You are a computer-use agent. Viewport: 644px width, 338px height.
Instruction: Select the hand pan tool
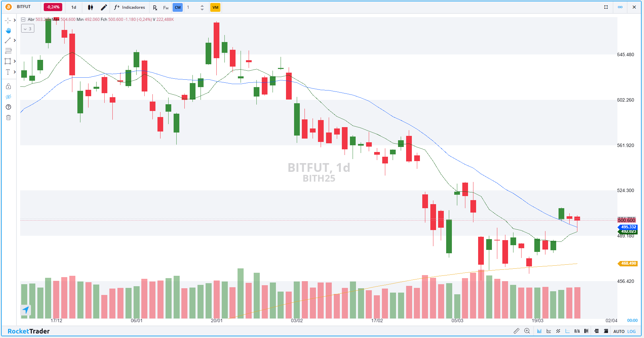pyautogui.click(x=8, y=31)
